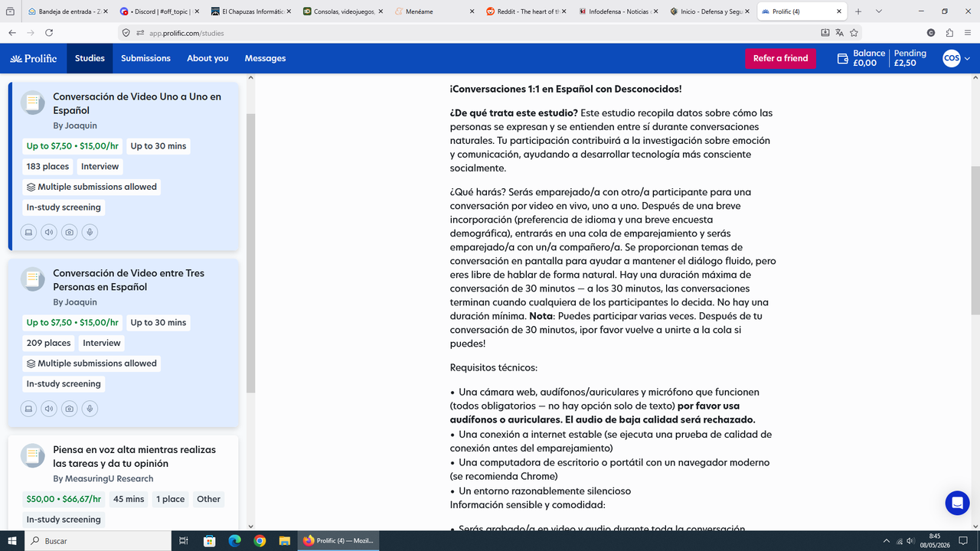Switch to the Consolas, videojuegos tab
Screen dimensions: 980x551
[343, 11]
